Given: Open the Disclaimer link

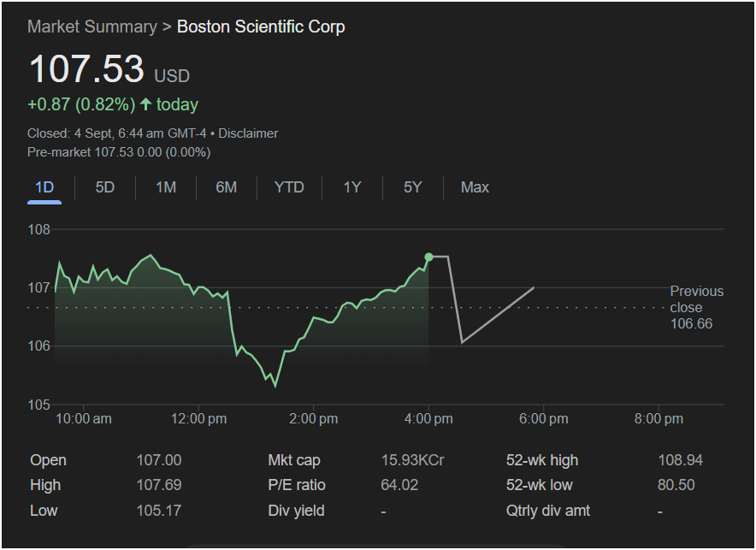Looking at the screenshot, I should (x=248, y=133).
